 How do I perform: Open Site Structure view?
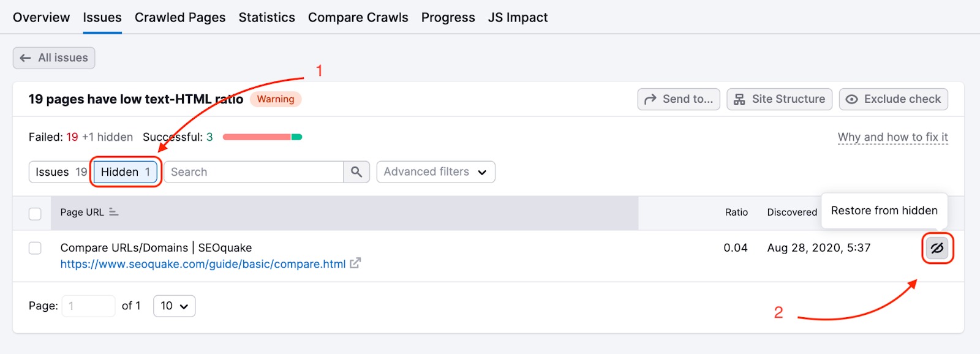point(779,99)
